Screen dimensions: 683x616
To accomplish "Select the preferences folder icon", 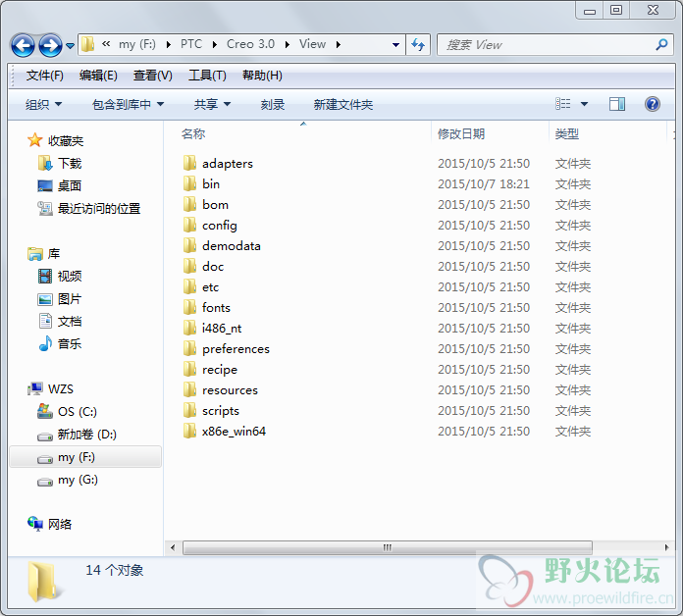I will tap(189, 348).
